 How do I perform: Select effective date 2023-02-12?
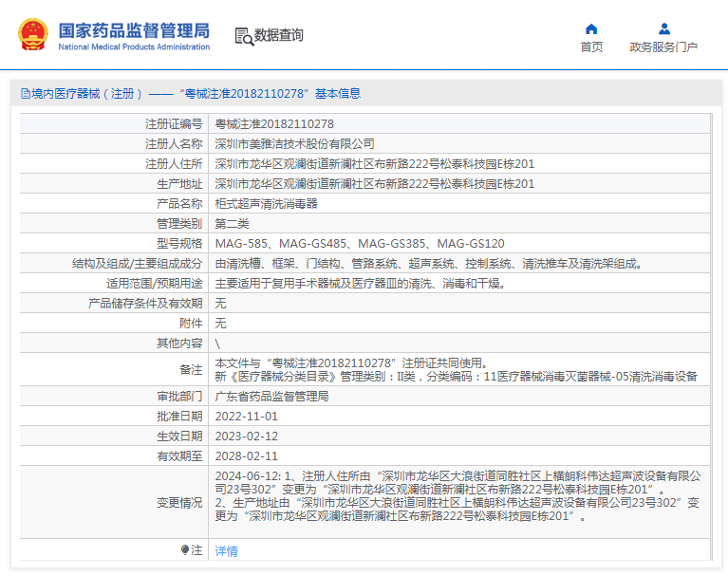[246, 437]
